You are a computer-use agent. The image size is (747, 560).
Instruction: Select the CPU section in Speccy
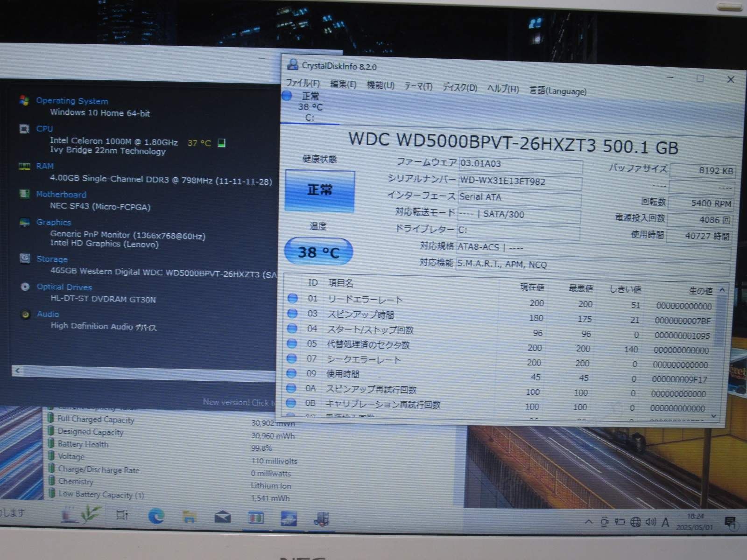click(x=44, y=129)
